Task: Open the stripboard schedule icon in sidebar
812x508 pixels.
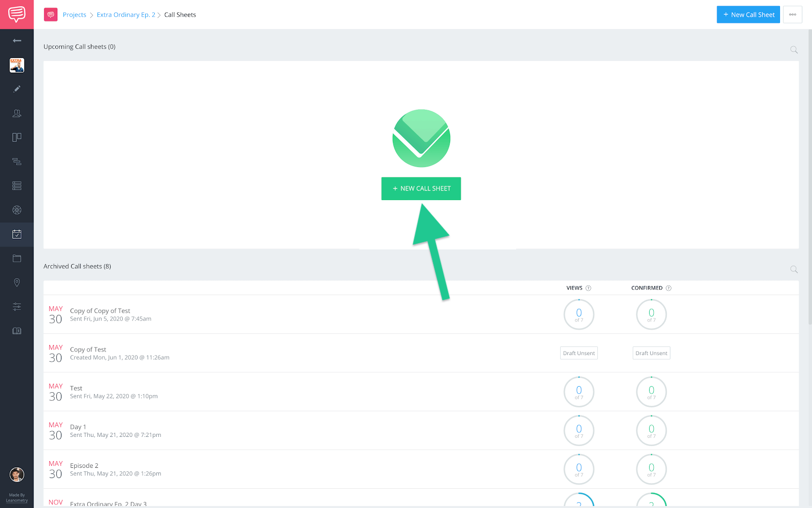Action: tap(17, 186)
